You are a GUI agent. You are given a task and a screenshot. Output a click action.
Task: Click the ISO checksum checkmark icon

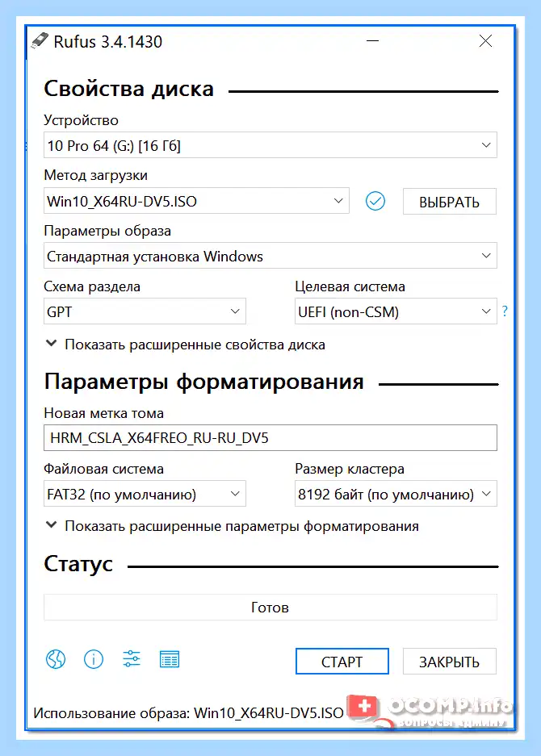(375, 201)
